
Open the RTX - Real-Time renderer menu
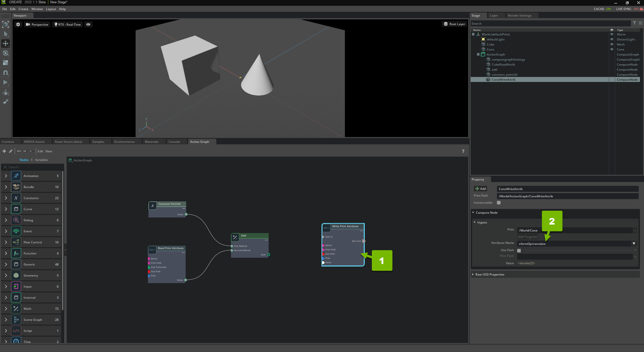pyautogui.click(x=67, y=24)
